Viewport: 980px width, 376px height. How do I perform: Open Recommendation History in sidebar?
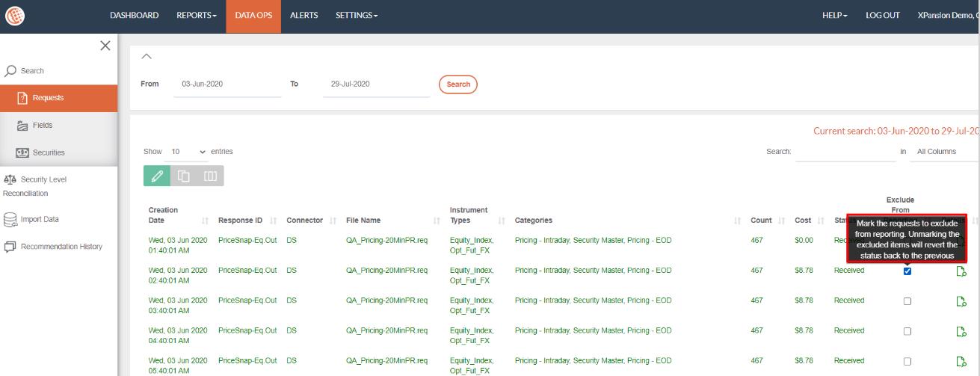coord(61,247)
